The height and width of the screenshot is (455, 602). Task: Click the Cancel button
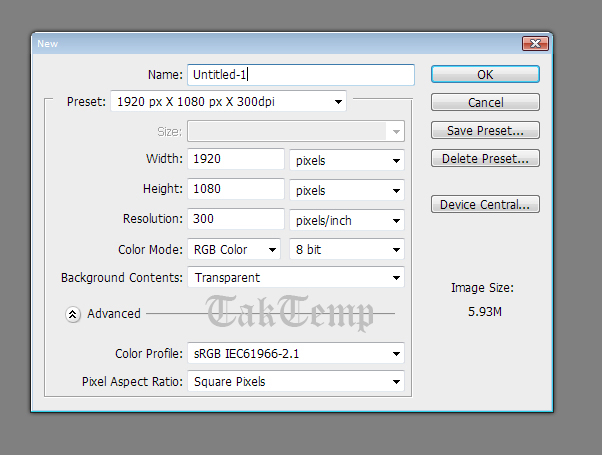[485, 102]
